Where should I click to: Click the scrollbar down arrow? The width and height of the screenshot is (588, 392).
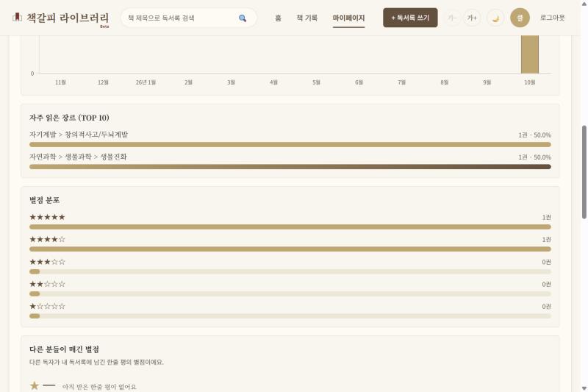click(x=584, y=388)
